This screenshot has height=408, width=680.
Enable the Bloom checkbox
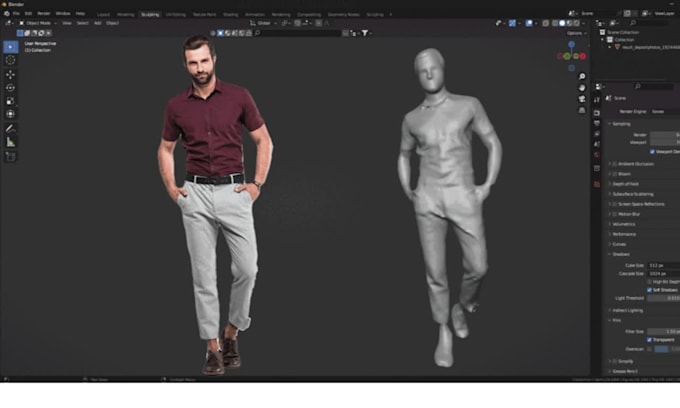click(615, 174)
